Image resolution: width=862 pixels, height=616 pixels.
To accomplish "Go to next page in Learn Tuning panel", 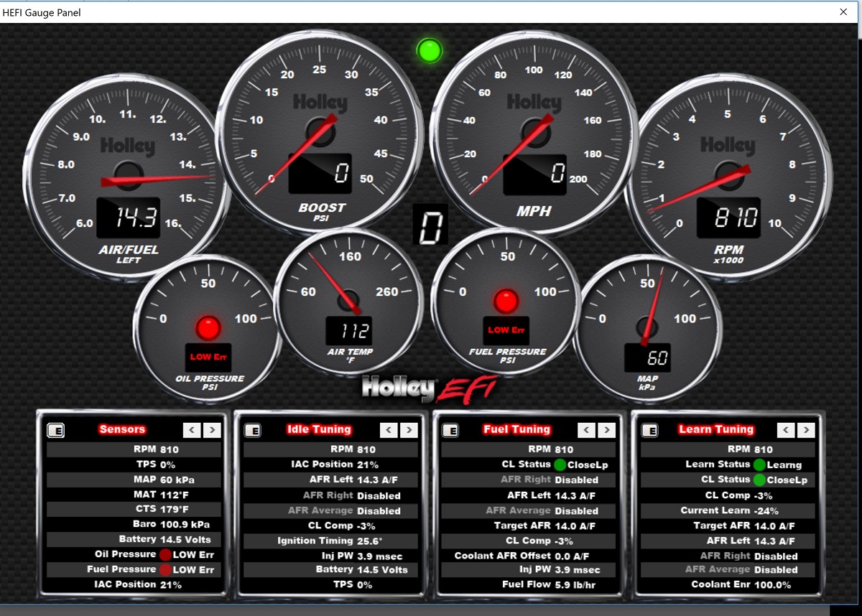I will pyautogui.click(x=806, y=430).
